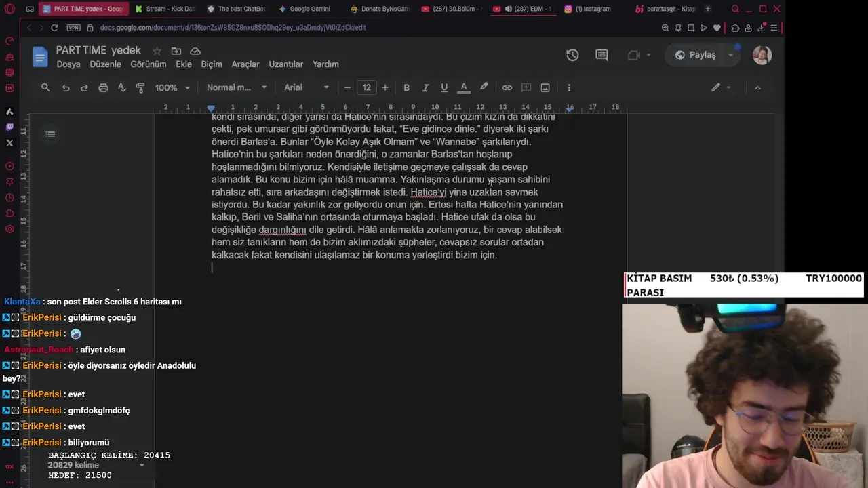The image size is (868, 488).
Task: Open the Uzantılar menu
Action: [x=285, y=64]
